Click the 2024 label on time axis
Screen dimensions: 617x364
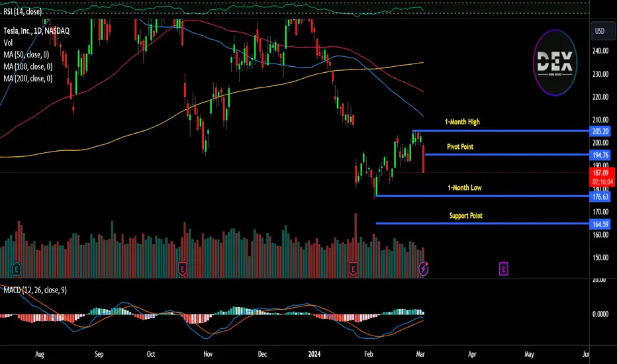(x=314, y=354)
